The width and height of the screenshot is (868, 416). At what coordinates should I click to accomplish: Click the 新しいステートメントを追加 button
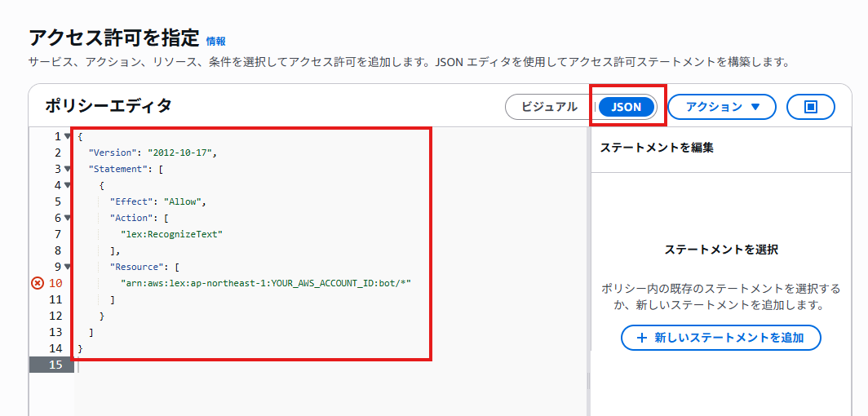click(721, 338)
